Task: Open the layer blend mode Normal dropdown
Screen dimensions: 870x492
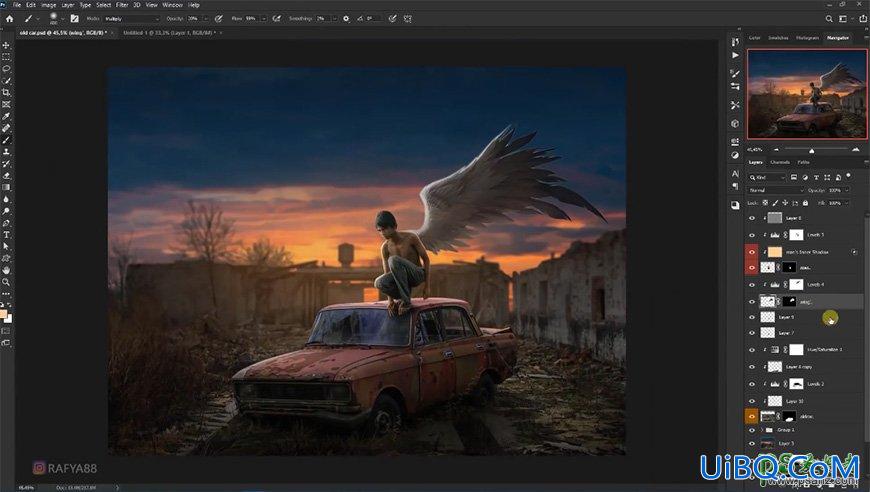Action: [775, 190]
